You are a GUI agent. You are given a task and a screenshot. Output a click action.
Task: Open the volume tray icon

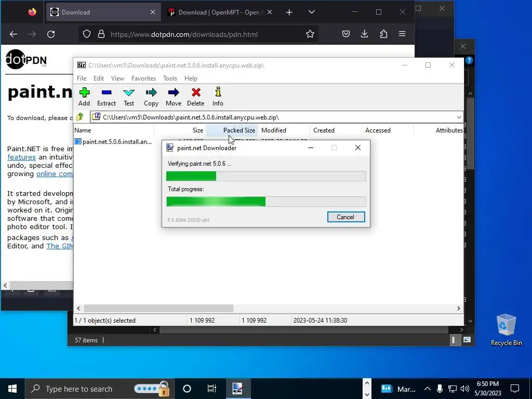[465, 389]
